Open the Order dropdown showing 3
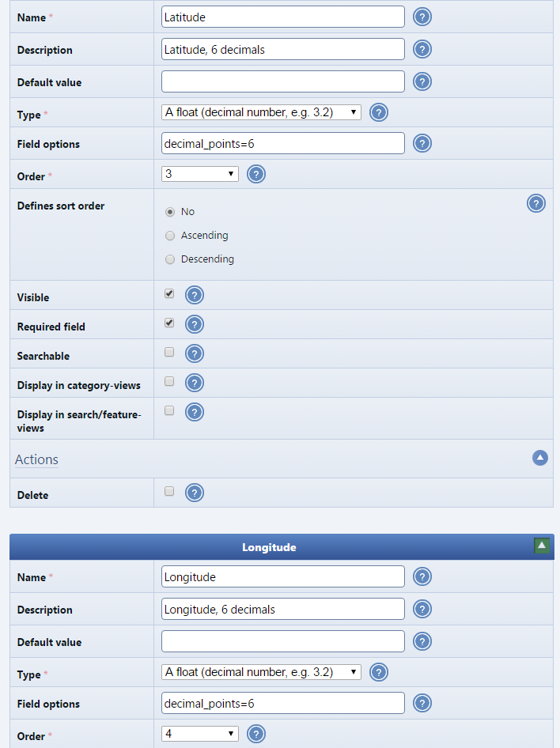 pyautogui.click(x=199, y=174)
